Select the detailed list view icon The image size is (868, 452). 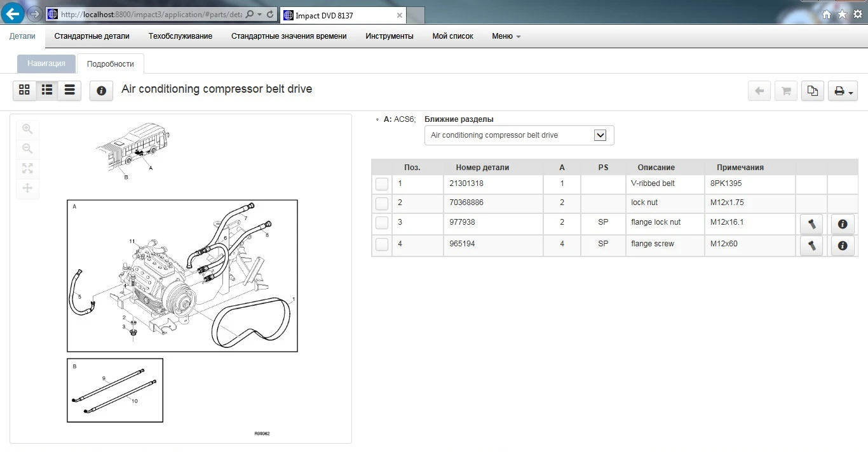tap(47, 91)
